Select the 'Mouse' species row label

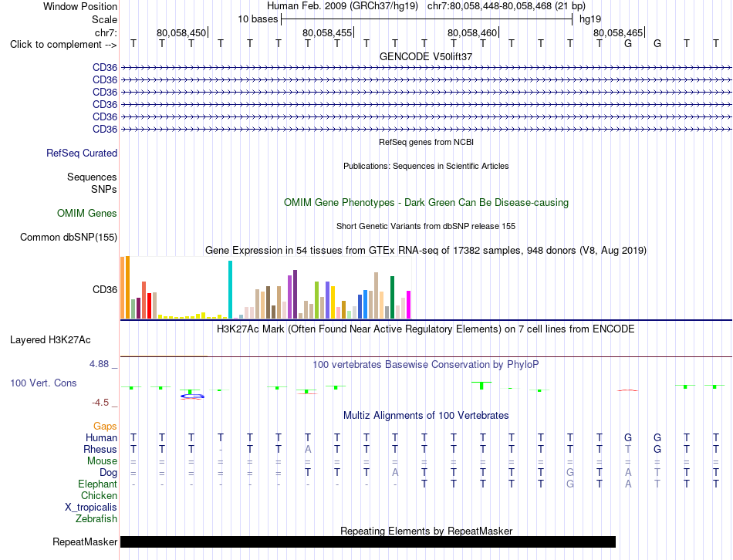coord(102,461)
